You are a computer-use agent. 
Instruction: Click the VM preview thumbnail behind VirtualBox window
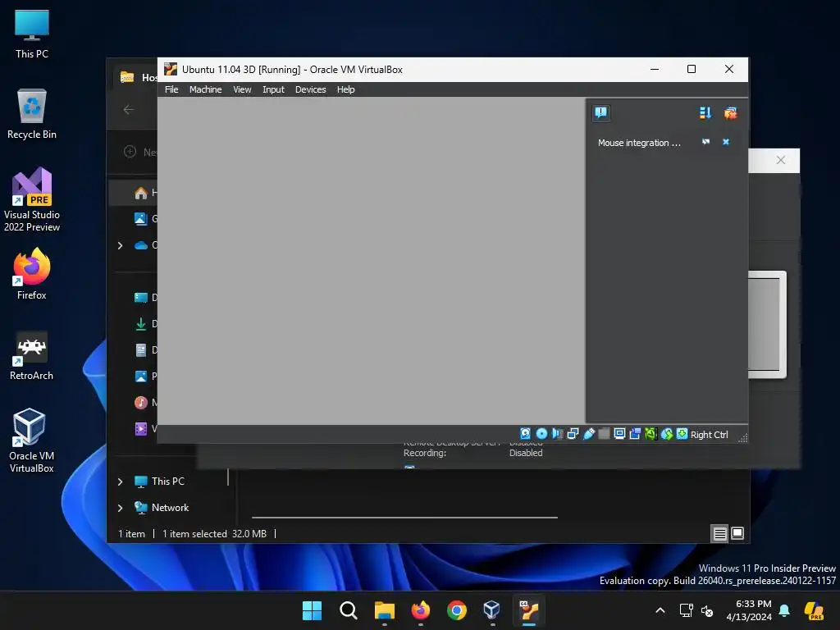[x=767, y=325]
